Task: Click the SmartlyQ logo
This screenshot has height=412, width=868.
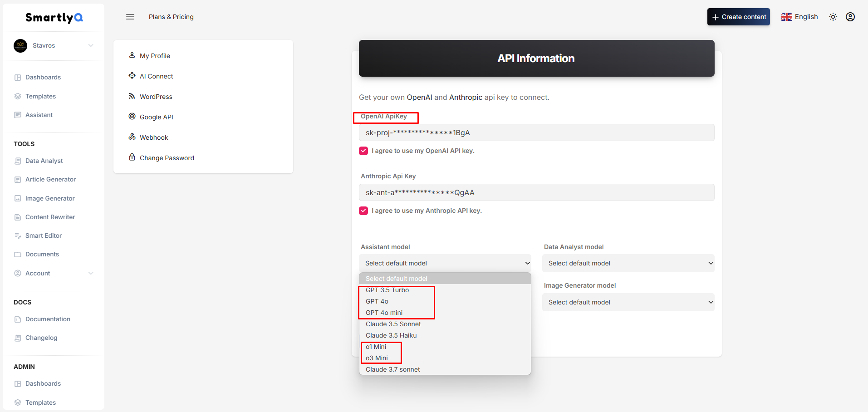Action: [54, 18]
